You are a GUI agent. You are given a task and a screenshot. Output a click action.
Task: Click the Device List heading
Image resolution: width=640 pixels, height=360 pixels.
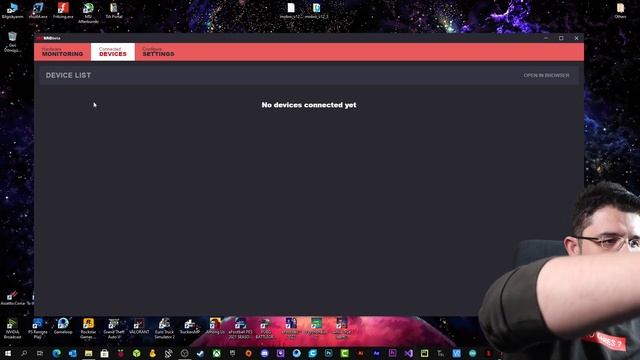tap(68, 76)
